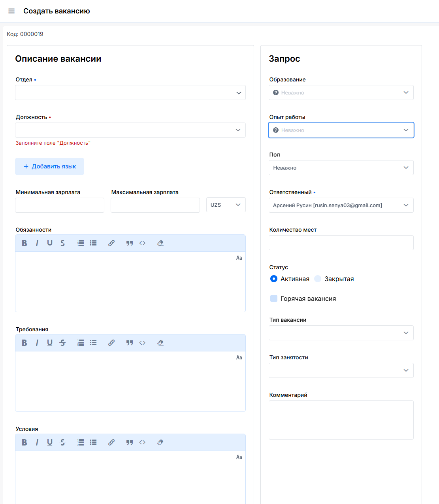The width and height of the screenshot is (439, 504).
Task: Clear formatting in the Обязанности editor
Action: click(x=160, y=243)
